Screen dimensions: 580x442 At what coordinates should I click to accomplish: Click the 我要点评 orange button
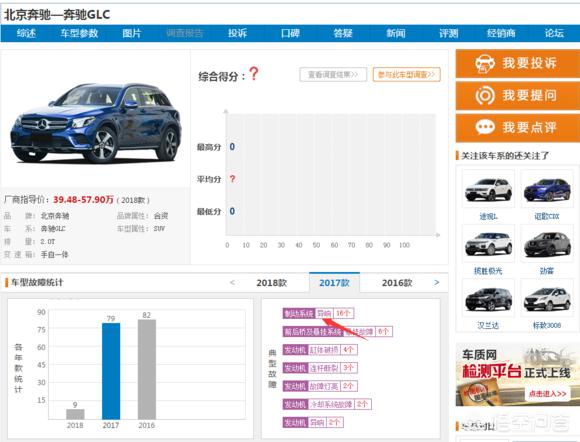(517, 128)
